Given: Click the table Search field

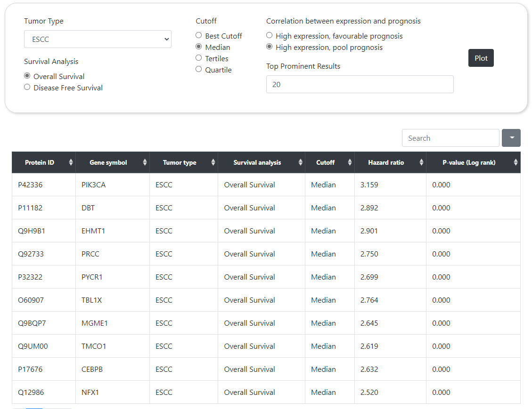Looking at the screenshot, I should click(450, 138).
